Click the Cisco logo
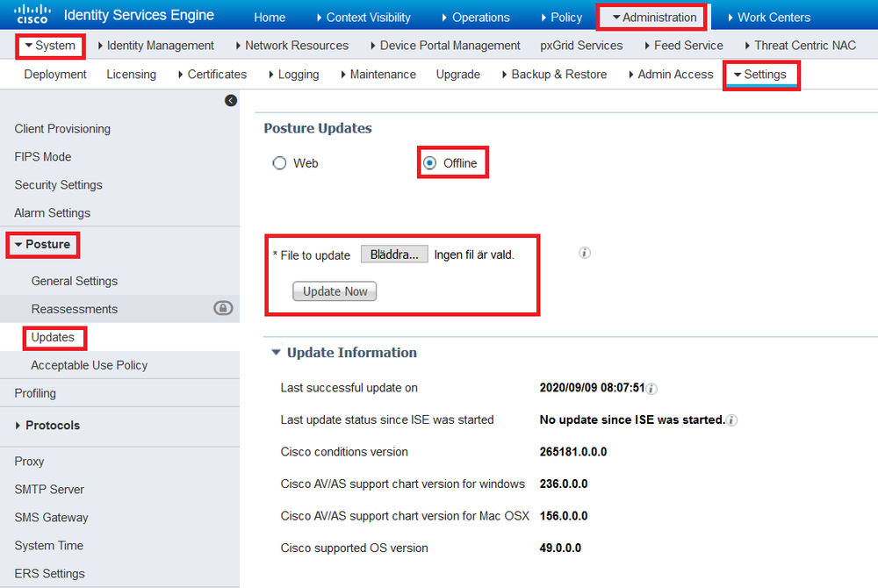The width and height of the screenshot is (878, 588). coord(32,14)
